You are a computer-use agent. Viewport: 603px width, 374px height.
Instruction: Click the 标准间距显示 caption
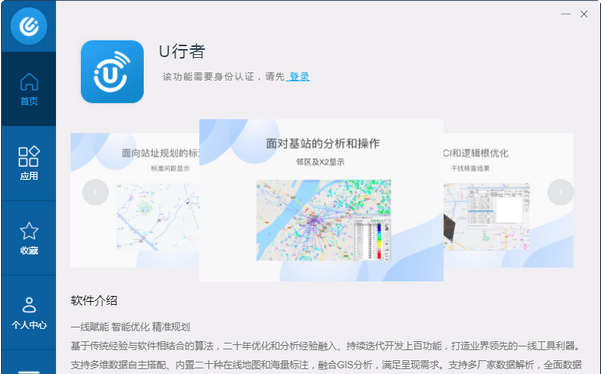(170, 168)
